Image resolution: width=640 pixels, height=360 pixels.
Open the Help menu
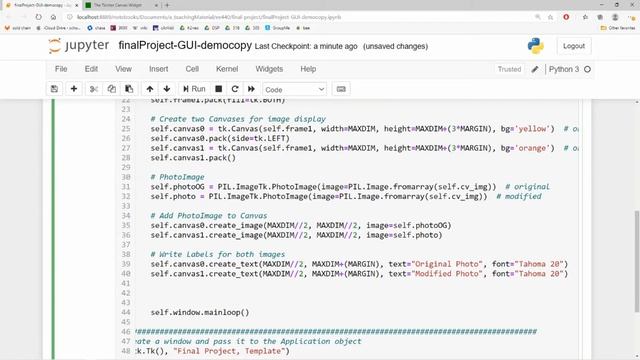(x=308, y=69)
